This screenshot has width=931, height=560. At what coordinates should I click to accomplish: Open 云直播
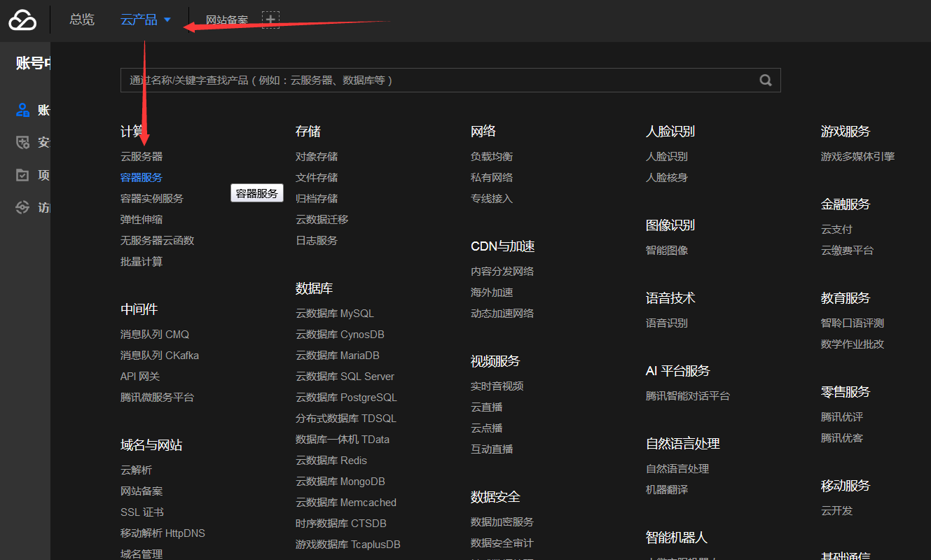(x=486, y=407)
